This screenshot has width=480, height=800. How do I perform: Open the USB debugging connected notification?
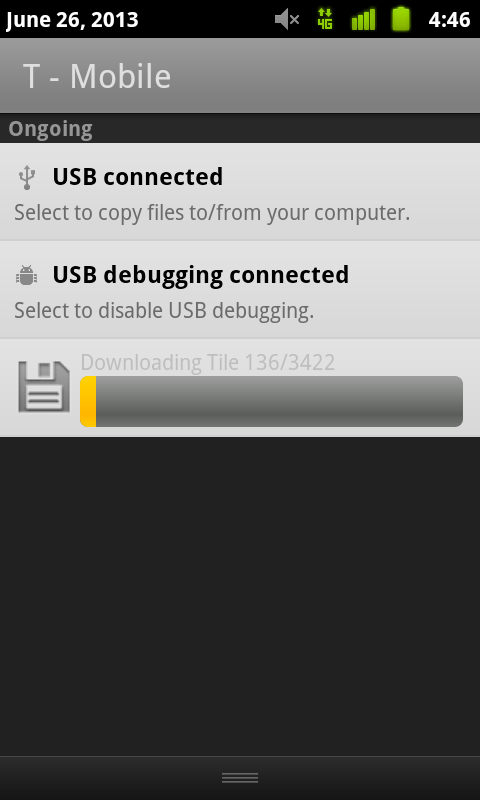[240, 289]
